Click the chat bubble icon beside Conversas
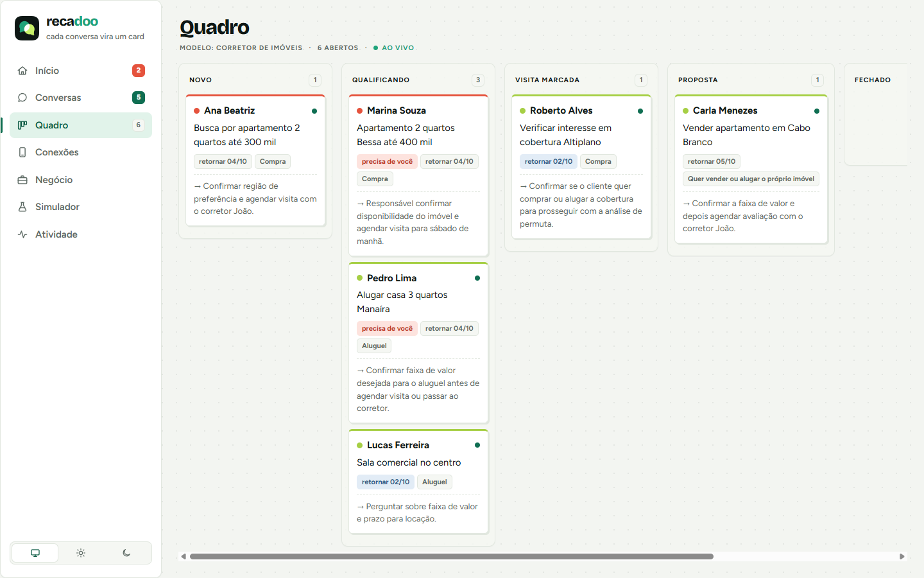Viewport: 924px width, 578px height. 22,98
